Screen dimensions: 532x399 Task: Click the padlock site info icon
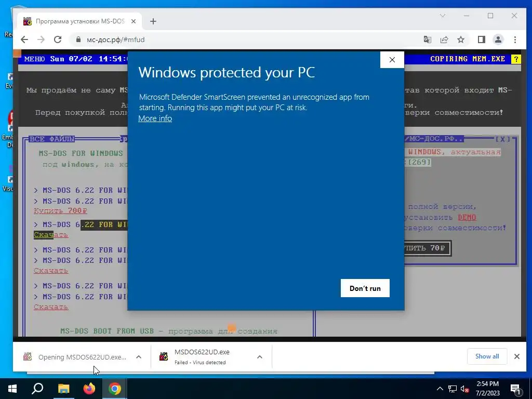pyautogui.click(x=78, y=39)
